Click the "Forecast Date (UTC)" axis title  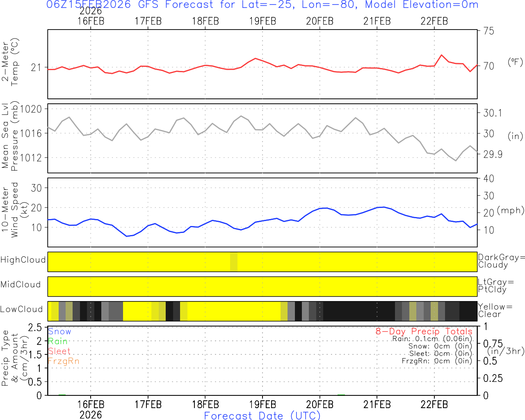click(262, 415)
